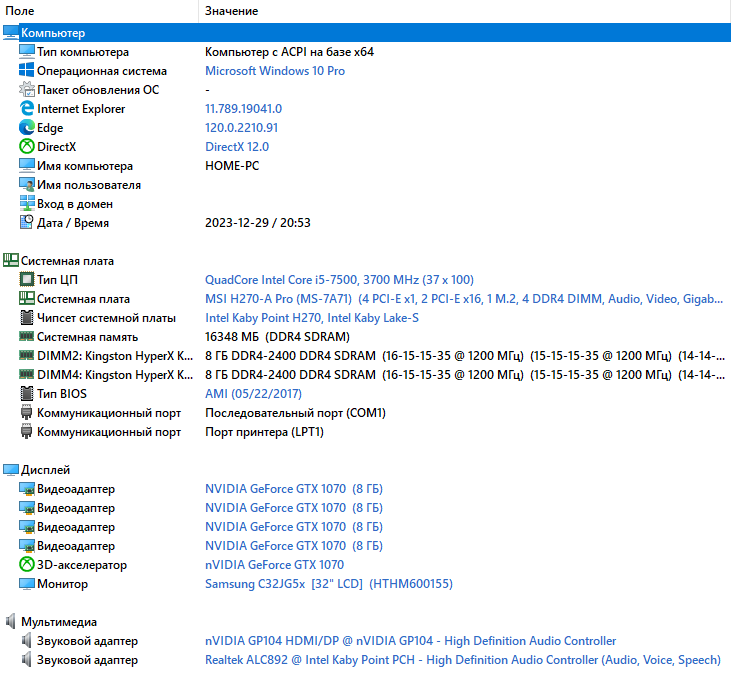Click the Edge browser icon
This screenshot has width=741, height=676.
click(x=26, y=128)
